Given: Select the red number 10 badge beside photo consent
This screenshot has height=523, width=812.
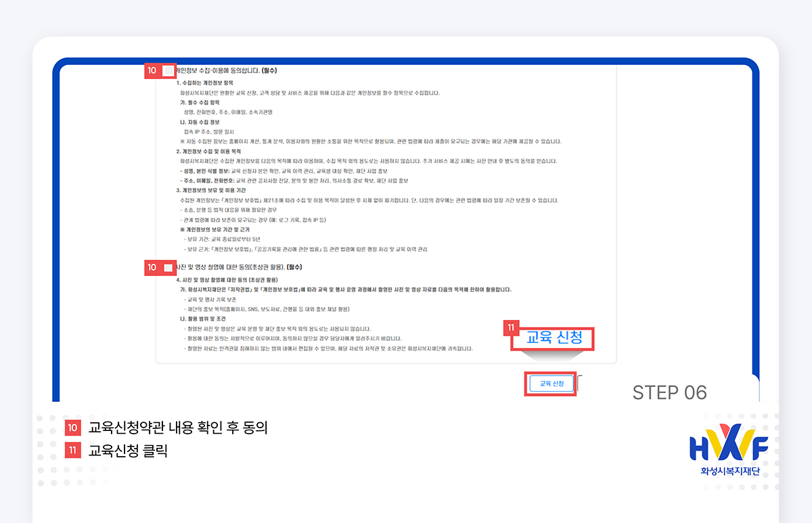Looking at the screenshot, I should click(151, 267).
